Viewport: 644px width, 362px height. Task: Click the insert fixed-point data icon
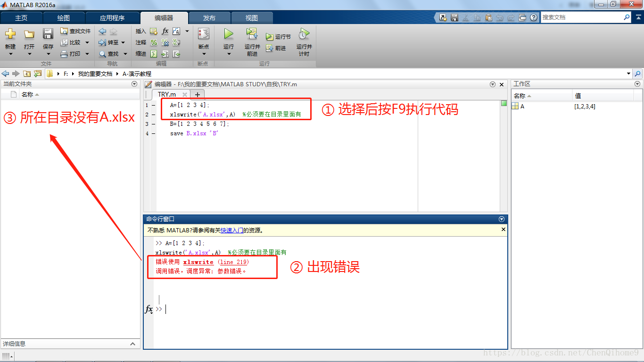[x=176, y=31]
